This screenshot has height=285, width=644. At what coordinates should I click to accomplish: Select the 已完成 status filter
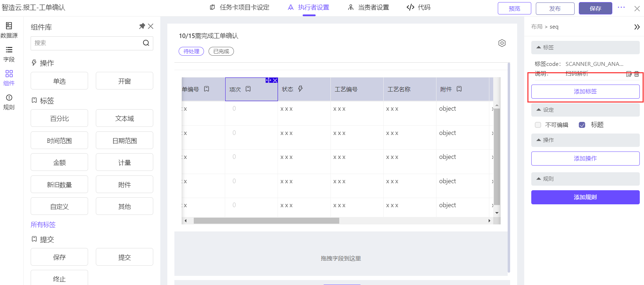221,51
